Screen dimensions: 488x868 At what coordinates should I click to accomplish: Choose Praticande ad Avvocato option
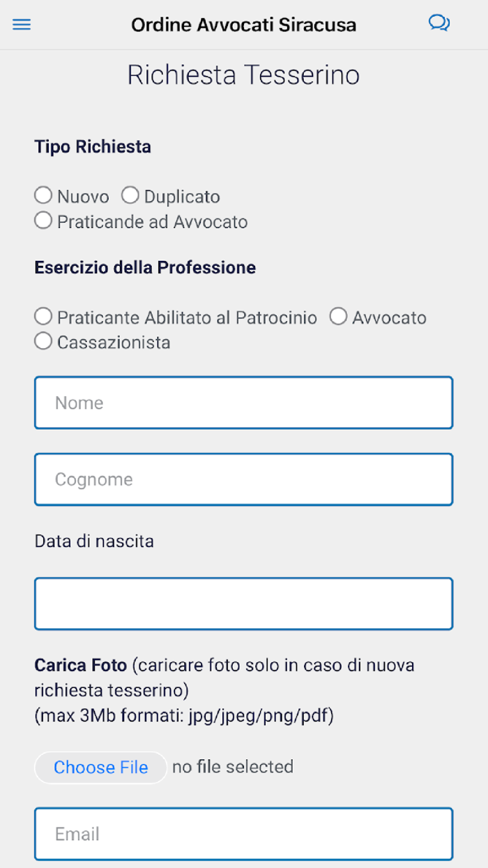(43, 220)
